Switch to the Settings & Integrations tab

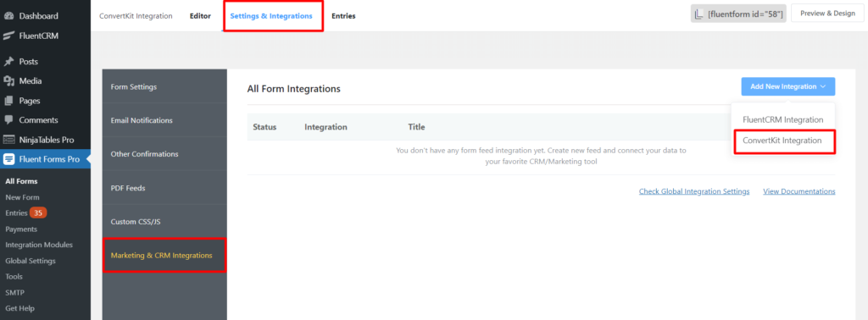coord(271,16)
